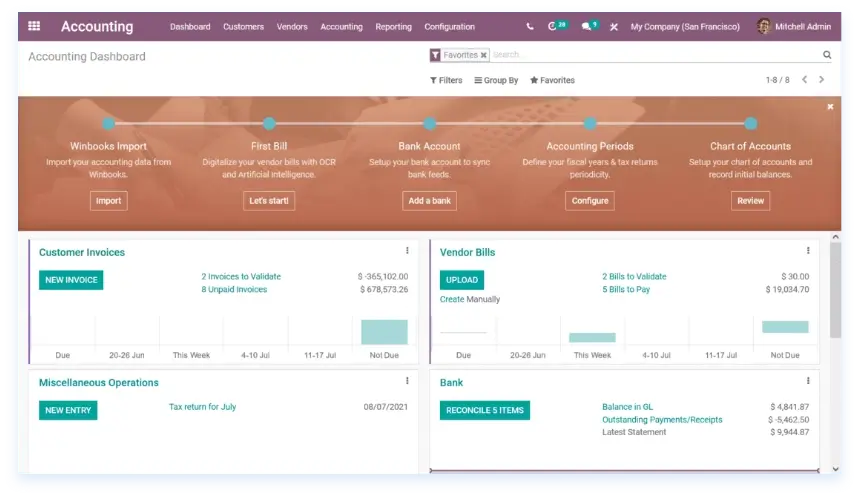Open the Configuration menu
860x498 pixels.
point(449,27)
